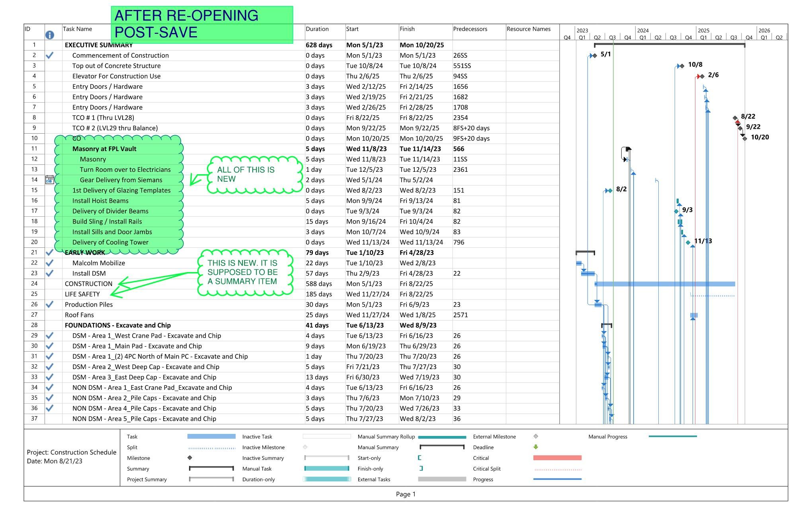Click the calendar constraint icon on row 14
The width and height of the screenshot is (812, 525).
click(50, 180)
